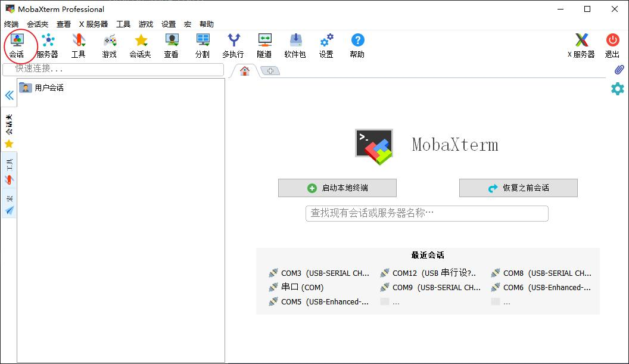Screen dimensions: 629x364
Task: Select the home tab with the house icon
Action: [245, 71]
